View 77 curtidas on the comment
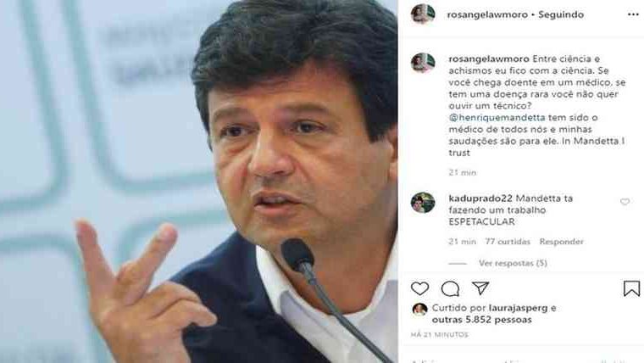Image resolution: width=644 pixels, height=363 pixels. 508,242
